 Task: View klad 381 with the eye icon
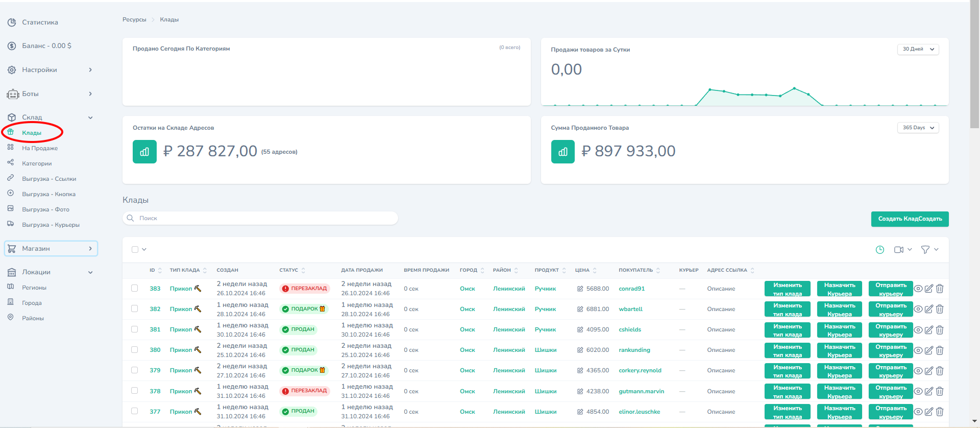click(x=918, y=330)
